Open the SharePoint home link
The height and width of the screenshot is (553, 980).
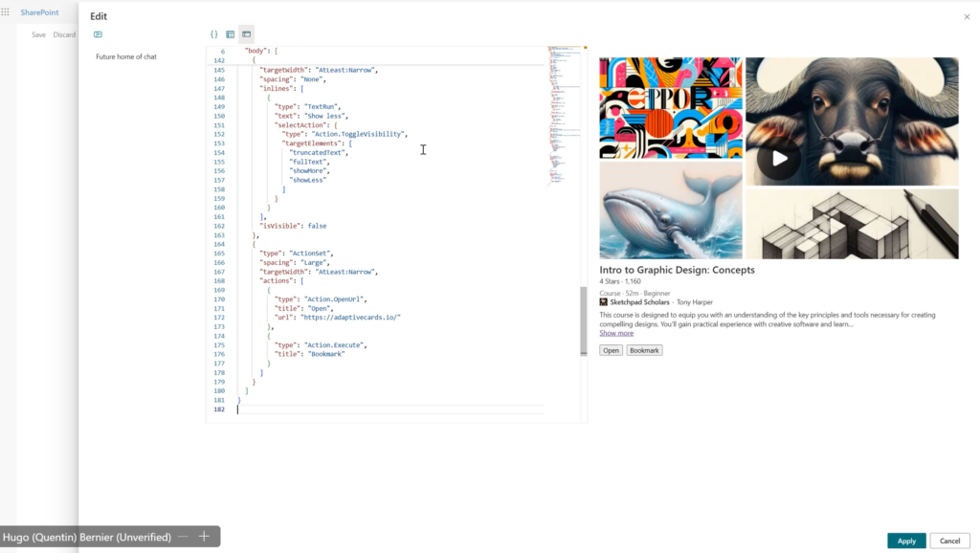tap(39, 12)
